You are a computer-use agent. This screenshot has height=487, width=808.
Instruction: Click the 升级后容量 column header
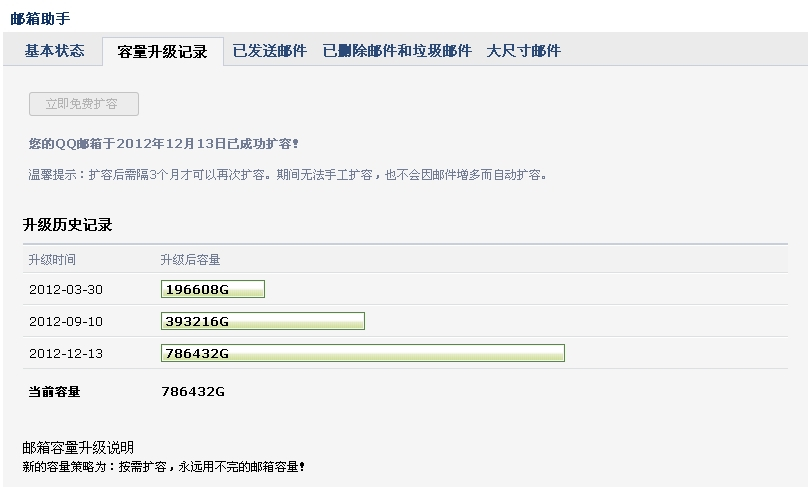[190, 260]
